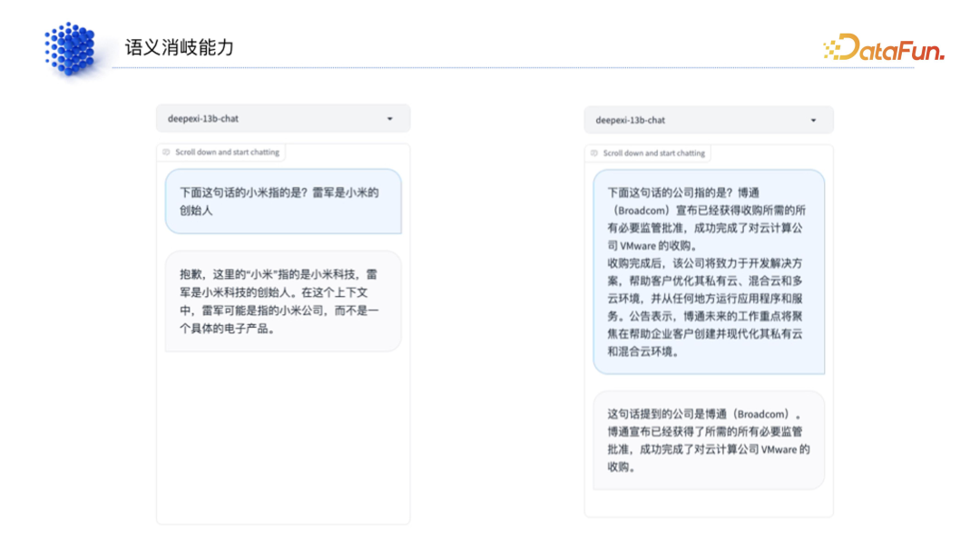
Task: Click the reply starting with "抱歉，这里的小米"
Action: coord(282,301)
